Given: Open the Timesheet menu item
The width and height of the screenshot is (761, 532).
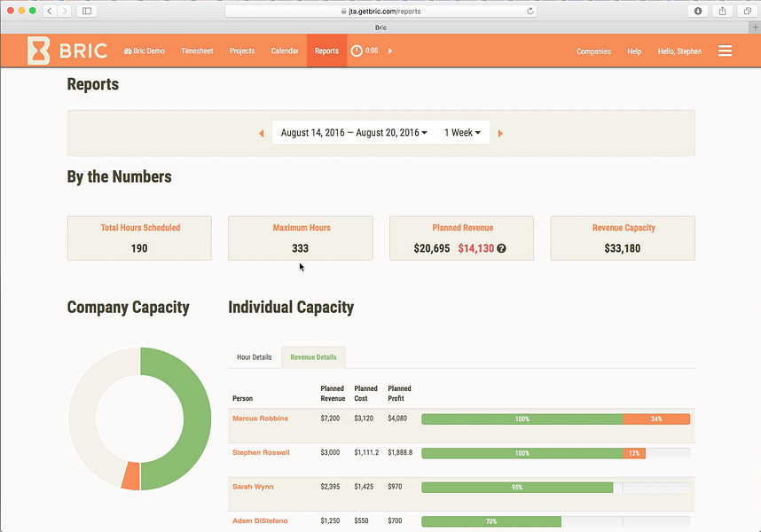Looking at the screenshot, I should point(197,51).
